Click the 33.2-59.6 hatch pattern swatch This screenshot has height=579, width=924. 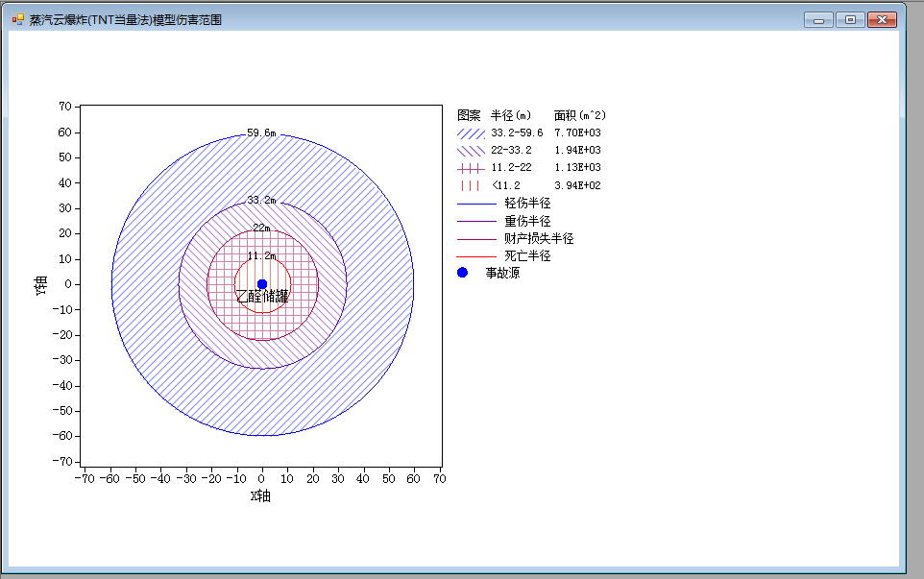[471, 133]
